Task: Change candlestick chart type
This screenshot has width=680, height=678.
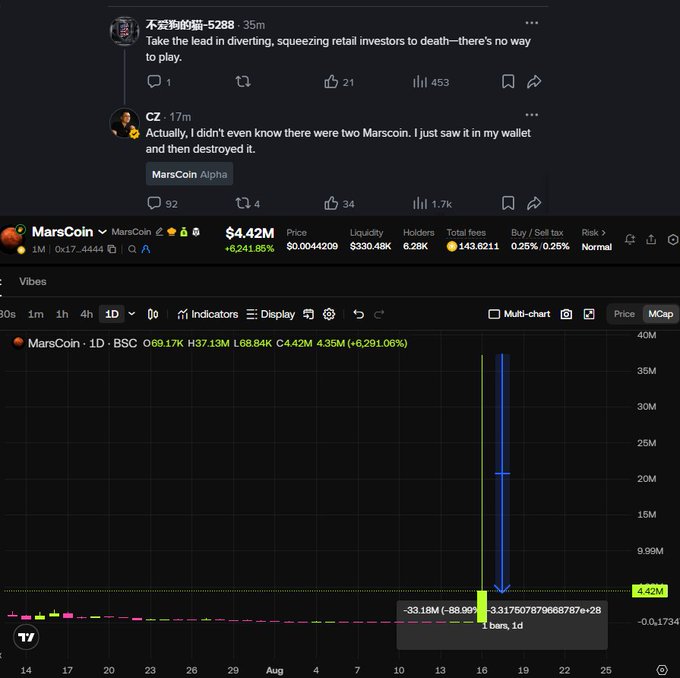Action: point(153,314)
